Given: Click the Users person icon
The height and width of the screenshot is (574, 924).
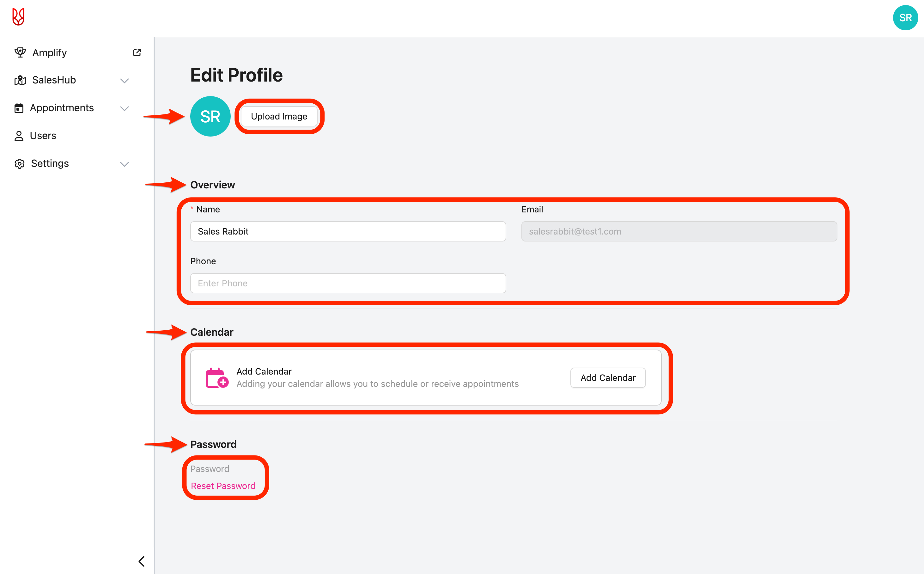Looking at the screenshot, I should pos(19,136).
